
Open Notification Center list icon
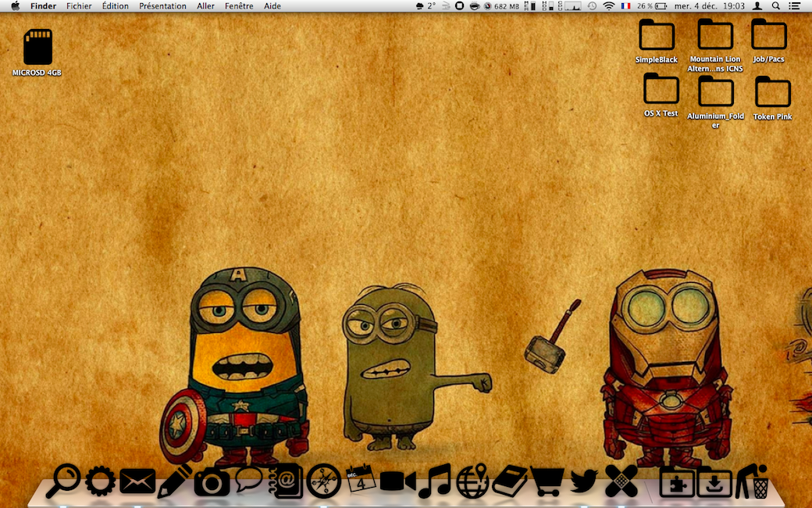[794, 5]
